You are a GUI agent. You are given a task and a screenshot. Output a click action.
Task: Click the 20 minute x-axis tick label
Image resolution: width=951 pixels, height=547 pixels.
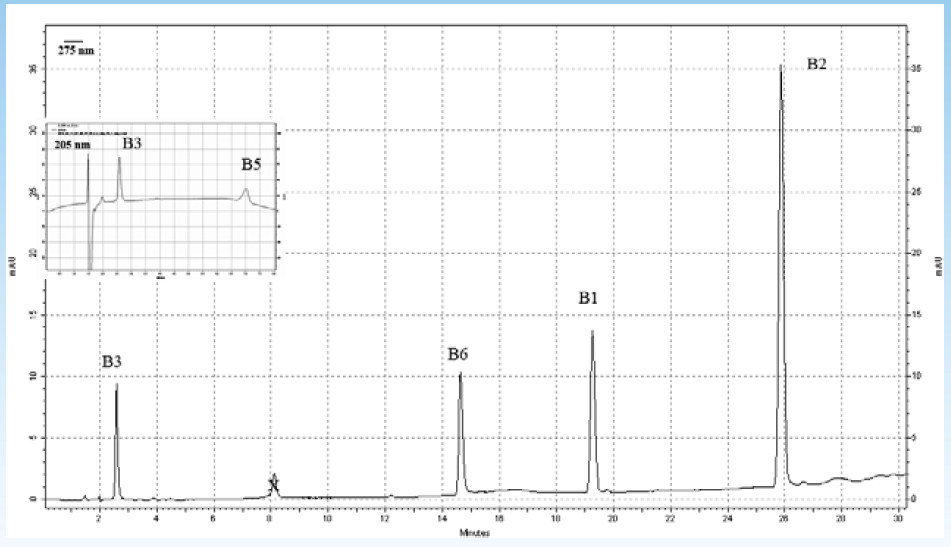click(612, 521)
